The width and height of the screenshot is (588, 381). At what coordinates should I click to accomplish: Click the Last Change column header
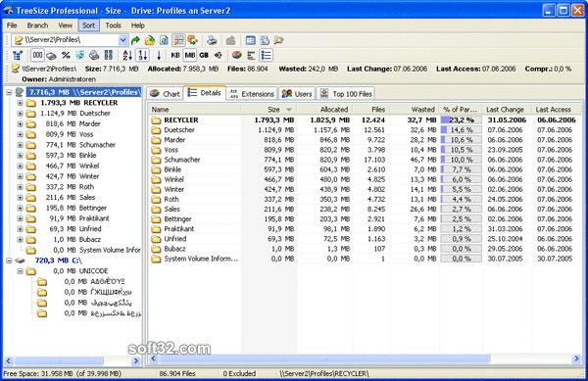[x=507, y=110]
